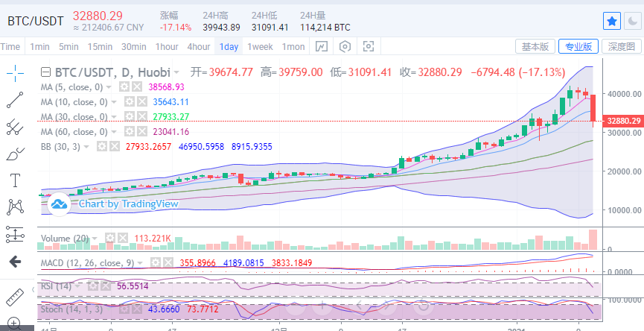Select the text annotation tool
The width and height of the screenshot is (644, 331).
coord(15,180)
